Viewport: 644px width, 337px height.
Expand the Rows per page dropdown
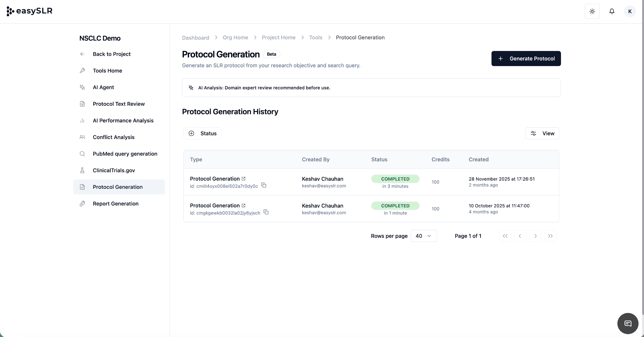coord(424,236)
